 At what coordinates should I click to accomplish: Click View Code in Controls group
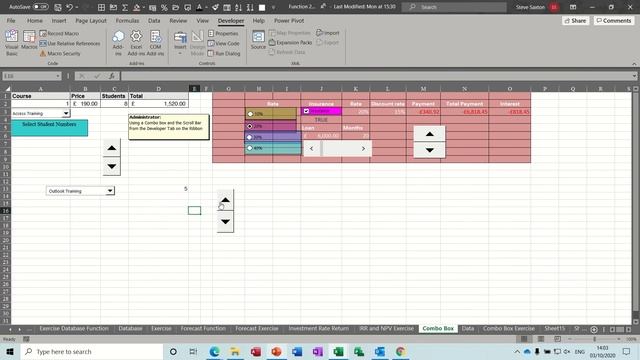click(224, 43)
